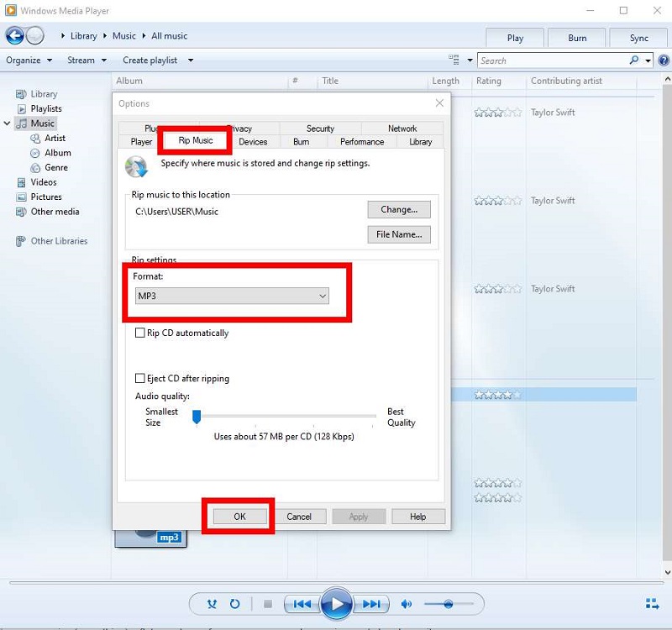Click the Cancel button

coord(299,517)
